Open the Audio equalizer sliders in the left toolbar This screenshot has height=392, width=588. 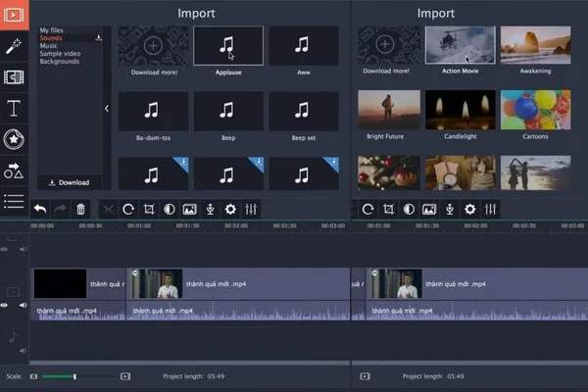[x=251, y=209]
